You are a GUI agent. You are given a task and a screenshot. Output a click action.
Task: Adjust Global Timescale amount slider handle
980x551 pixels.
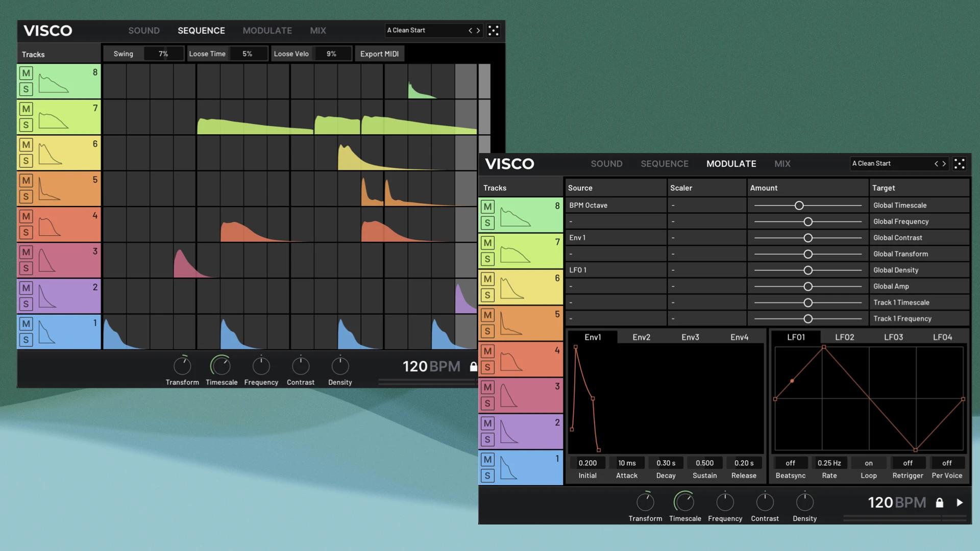(x=799, y=205)
